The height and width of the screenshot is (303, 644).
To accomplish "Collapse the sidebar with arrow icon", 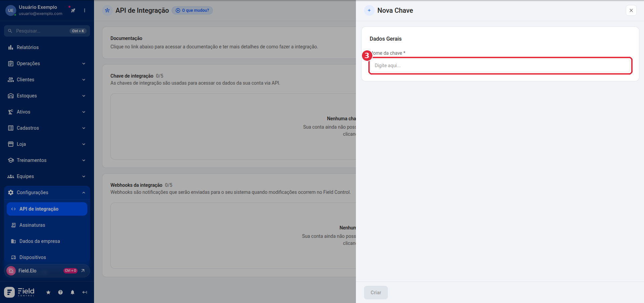I will 85,292.
